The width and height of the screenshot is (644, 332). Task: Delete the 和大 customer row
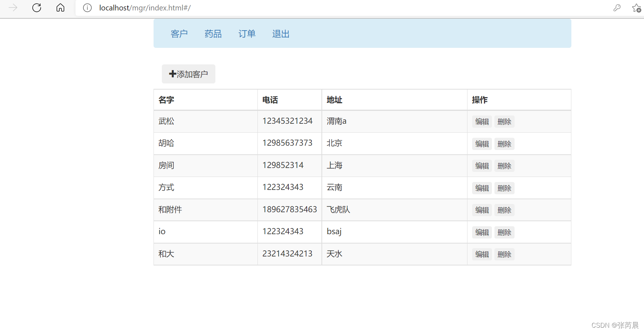click(504, 254)
